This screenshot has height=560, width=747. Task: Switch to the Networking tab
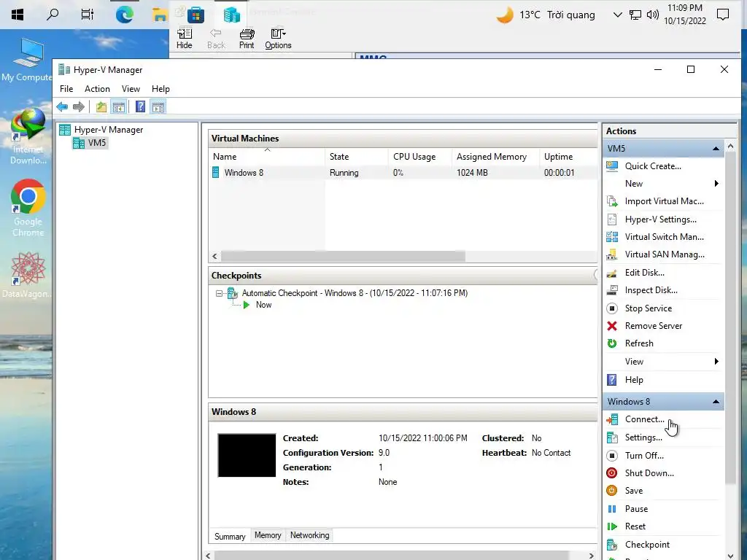pos(309,535)
